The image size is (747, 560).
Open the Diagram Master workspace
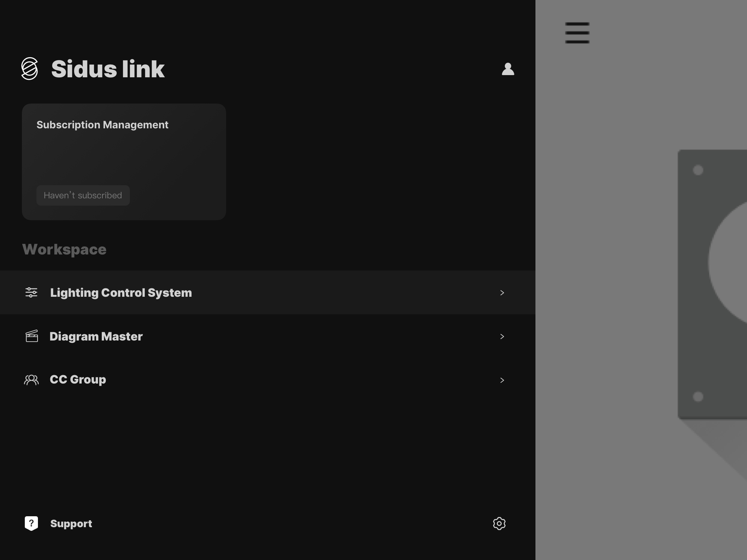click(96, 336)
